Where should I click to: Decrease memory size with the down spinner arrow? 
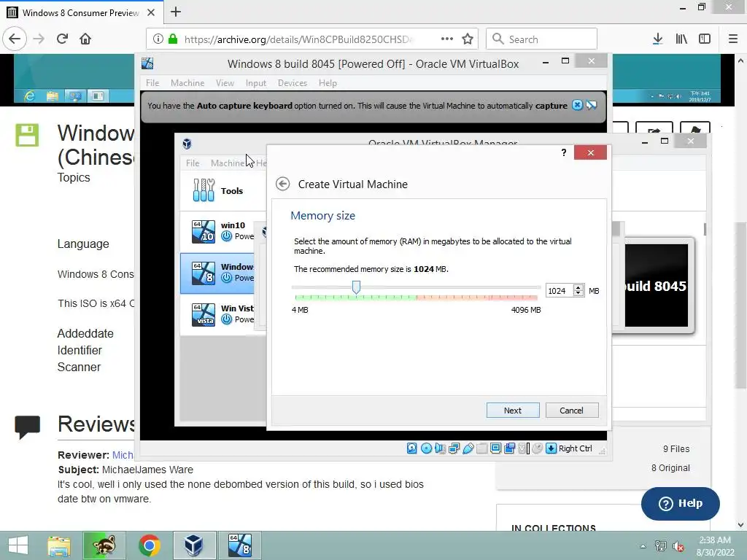pyautogui.click(x=578, y=293)
